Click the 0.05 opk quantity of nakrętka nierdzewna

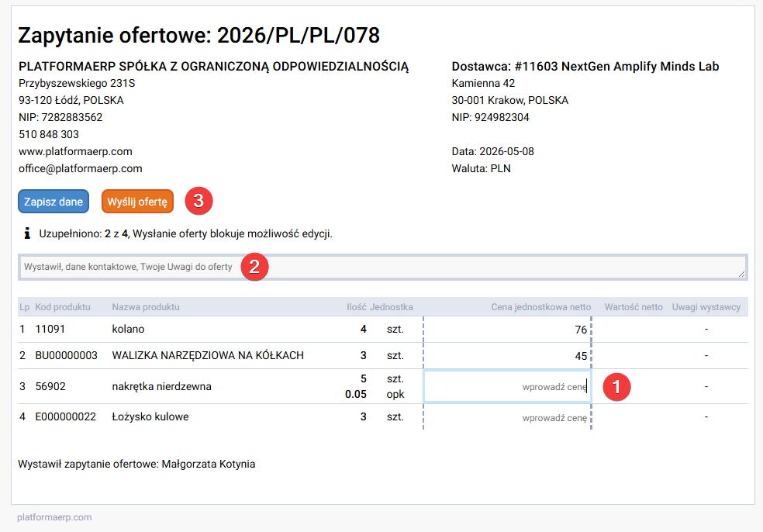pos(375,394)
